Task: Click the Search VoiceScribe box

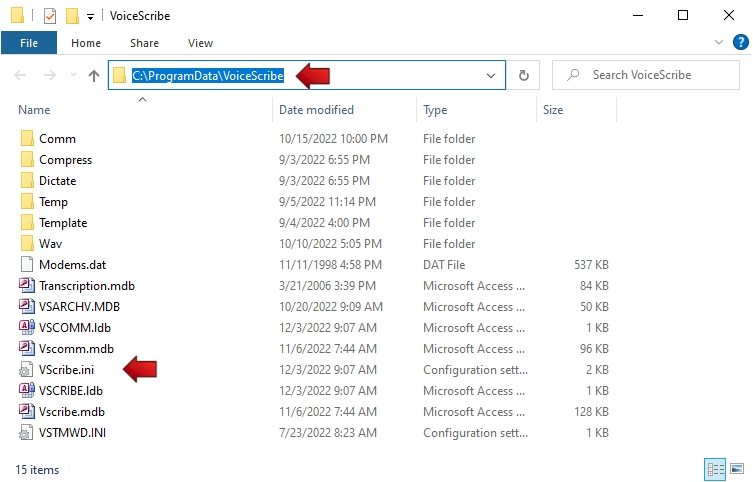Action: (646, 75)
